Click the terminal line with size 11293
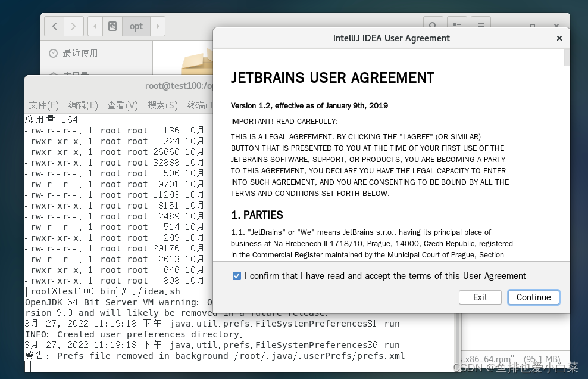588x379 pixels. coord(114,195)
